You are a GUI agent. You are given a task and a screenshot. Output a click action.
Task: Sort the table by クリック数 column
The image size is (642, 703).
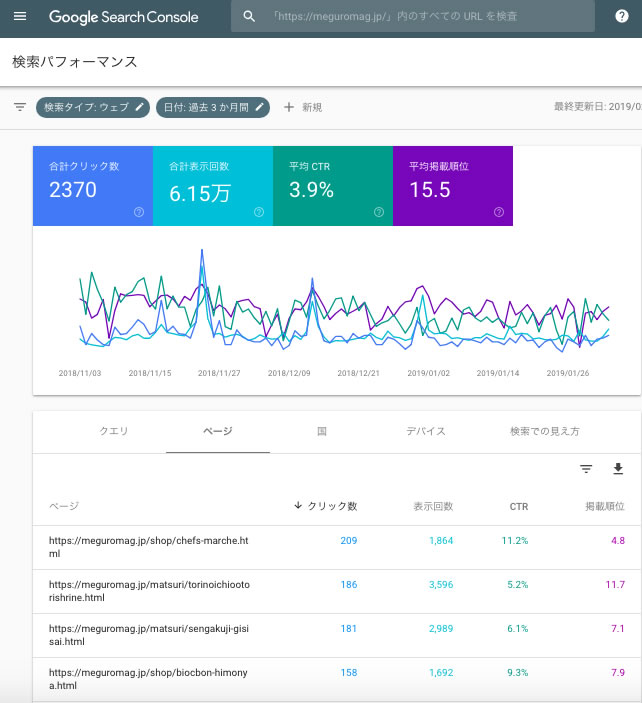[325, 506]
